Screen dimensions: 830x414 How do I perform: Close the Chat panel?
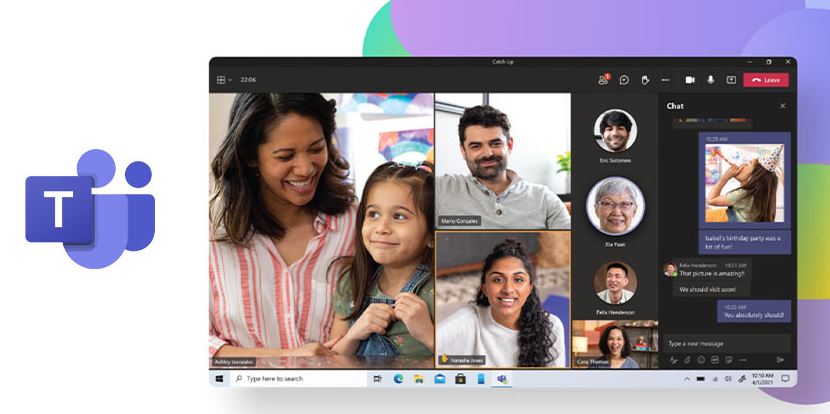click(x=782, y=106)
